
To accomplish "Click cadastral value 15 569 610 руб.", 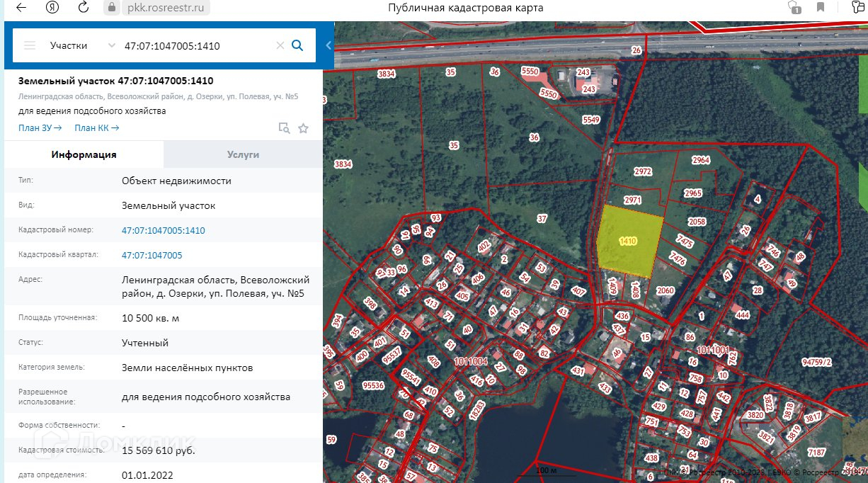I will (159, 450).
